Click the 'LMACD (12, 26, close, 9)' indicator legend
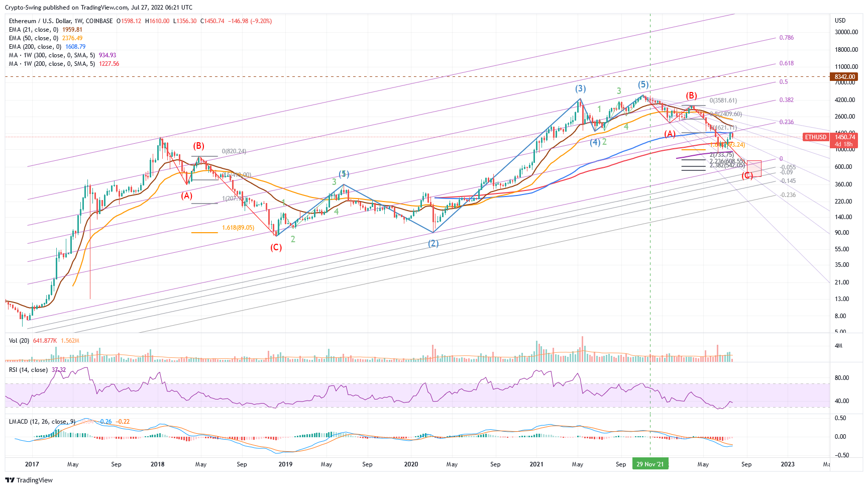Viewport: 868px width, 489px height. [x=42, y=422]
